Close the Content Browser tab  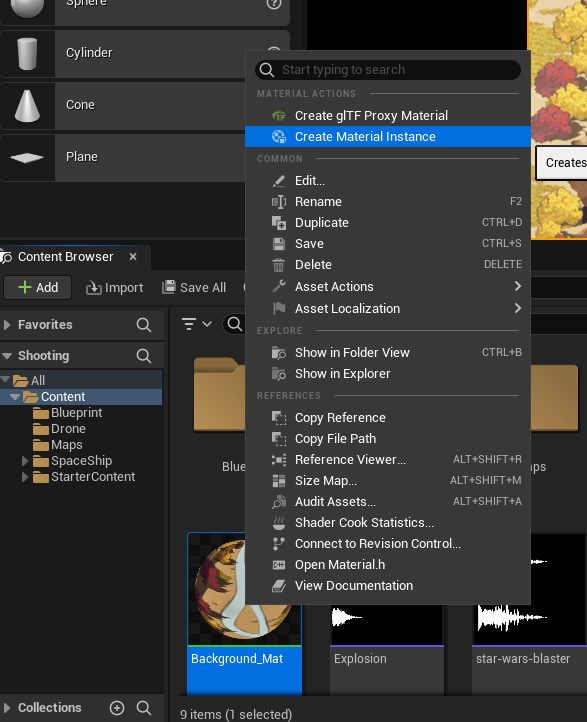[x=133, y=256]
